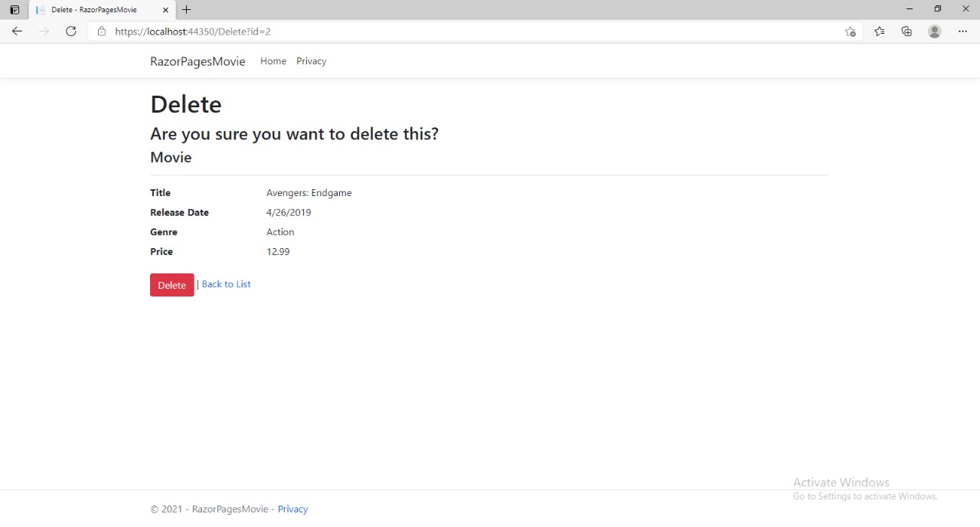Reload the page with the refresh icon
The image size is (980, 527).
pyautogui.click(x=70, y=31)
